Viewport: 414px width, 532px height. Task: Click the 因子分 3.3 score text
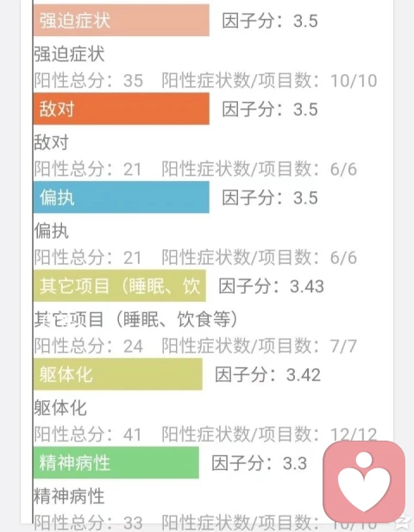click(x=260, y=464)
